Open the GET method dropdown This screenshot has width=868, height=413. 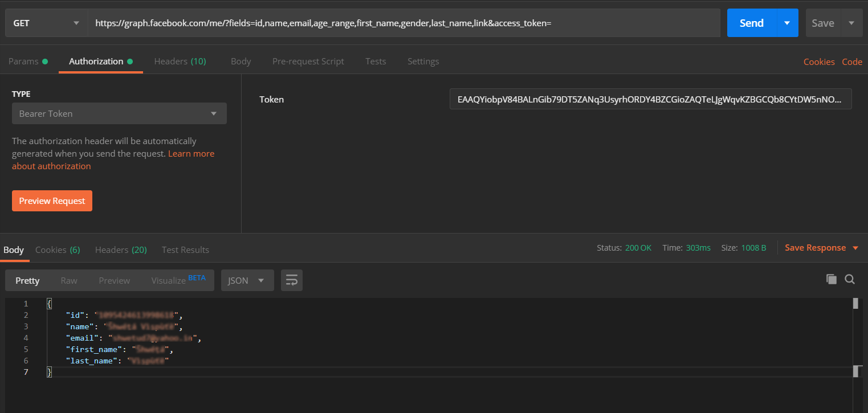[x=46, y=23]
